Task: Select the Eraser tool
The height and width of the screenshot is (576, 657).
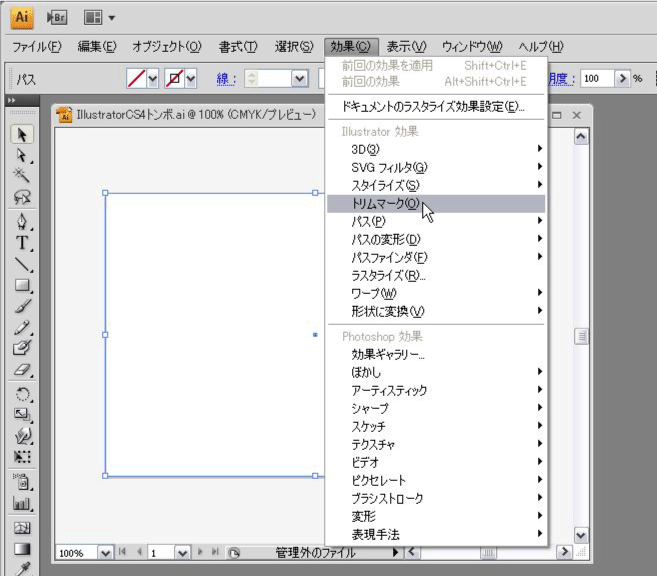Action: coord(22,370)
